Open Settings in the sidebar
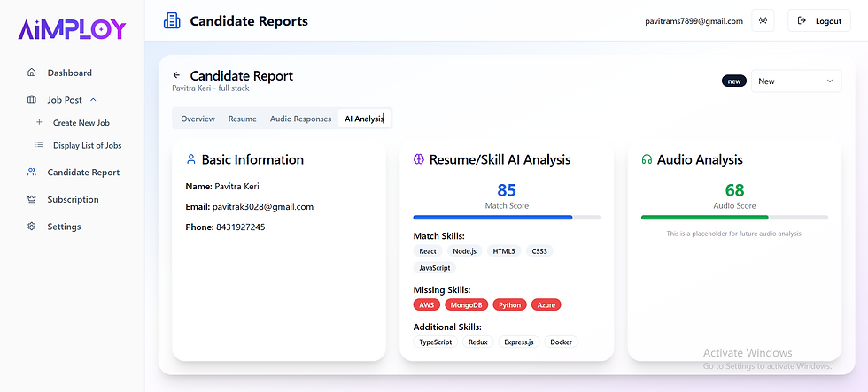Image resolution: width=868 pixels, height=392 pixels. tap(64, 227)
